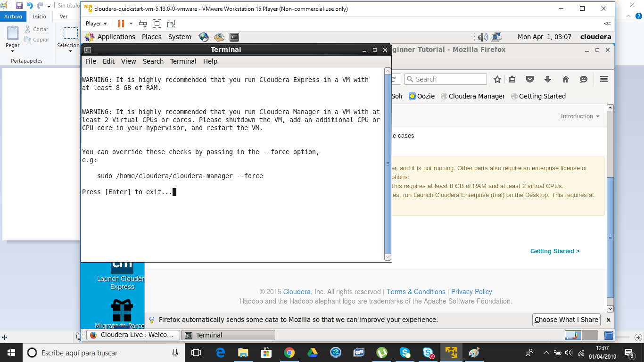Toggle bookmark star for current page
Screen dimensions: 644x362
pyautogui.click(x=497, y=79)
